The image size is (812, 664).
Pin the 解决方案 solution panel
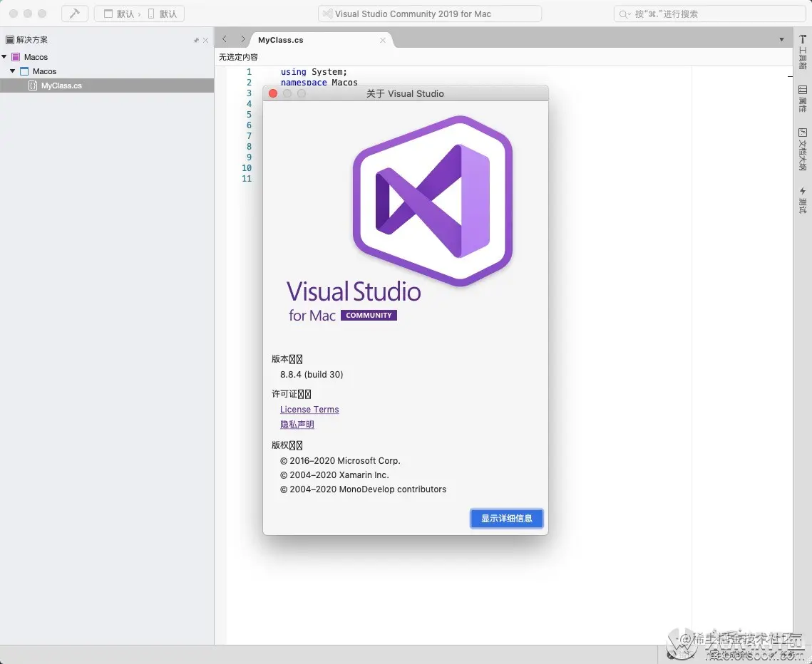[196, 40]
